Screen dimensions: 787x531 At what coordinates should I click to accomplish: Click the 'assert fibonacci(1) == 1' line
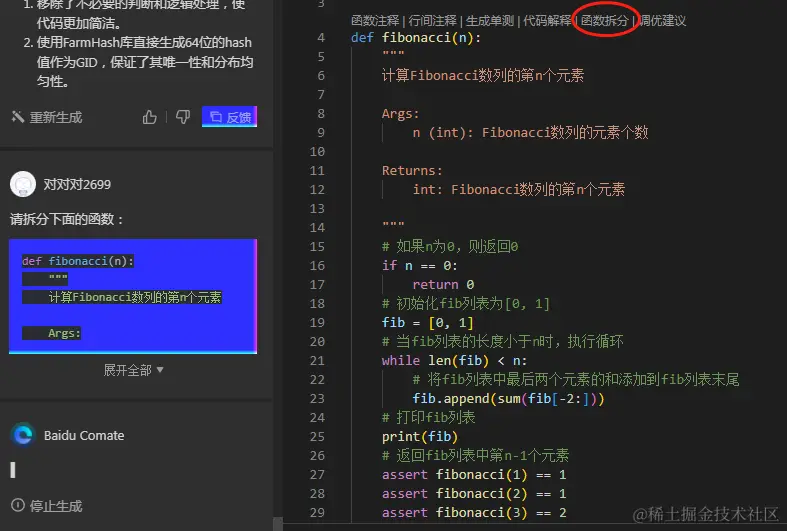(x=474, y=474)
